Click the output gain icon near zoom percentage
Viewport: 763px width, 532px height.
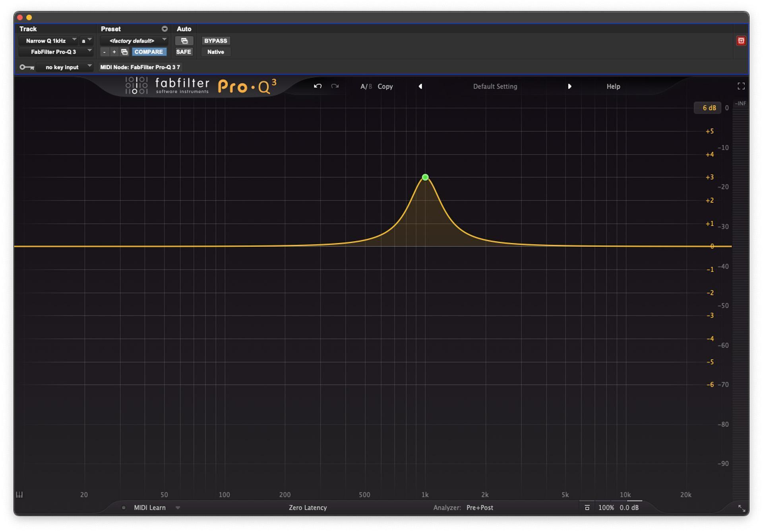point(587,507)
